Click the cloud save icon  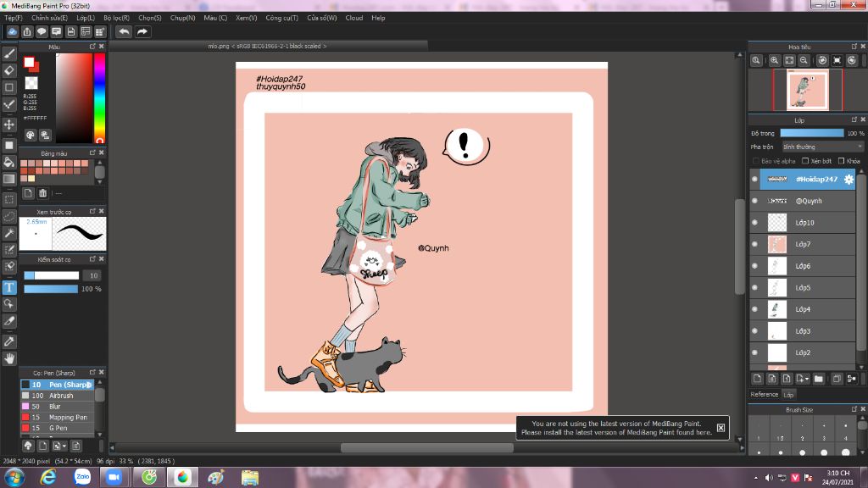(x=12, y=31)
